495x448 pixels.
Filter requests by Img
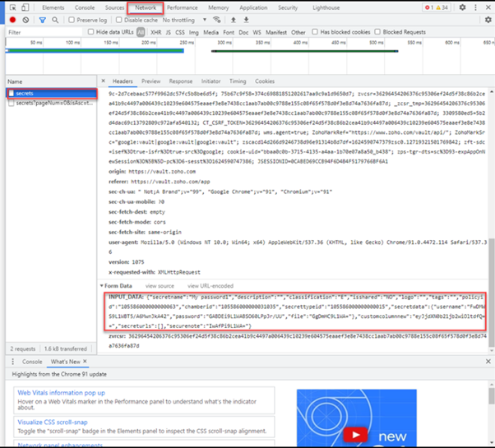point(194,32)
